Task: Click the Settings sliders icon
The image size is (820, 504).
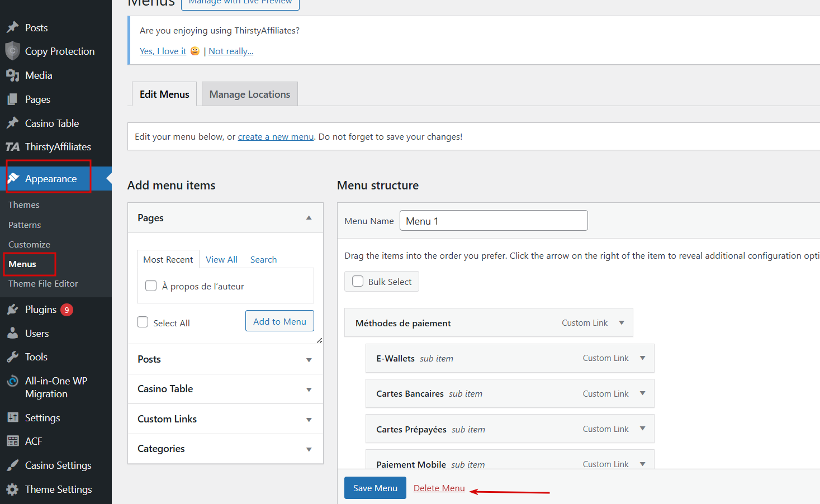Action: 12,417
